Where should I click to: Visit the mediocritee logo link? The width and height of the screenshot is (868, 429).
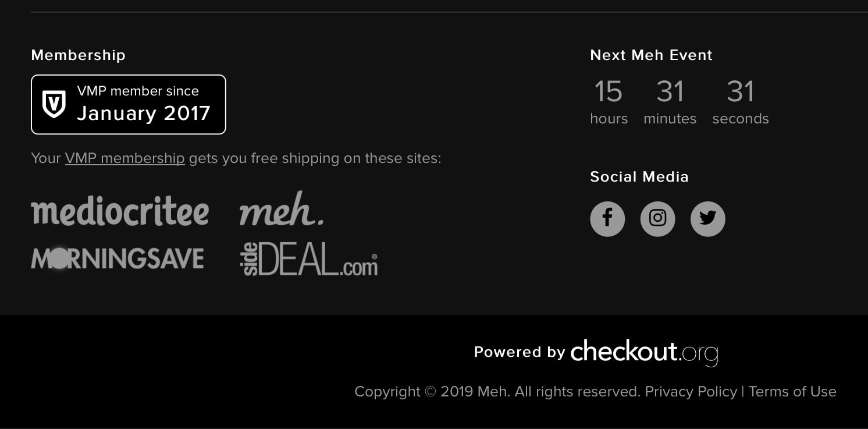coord(120,211)
